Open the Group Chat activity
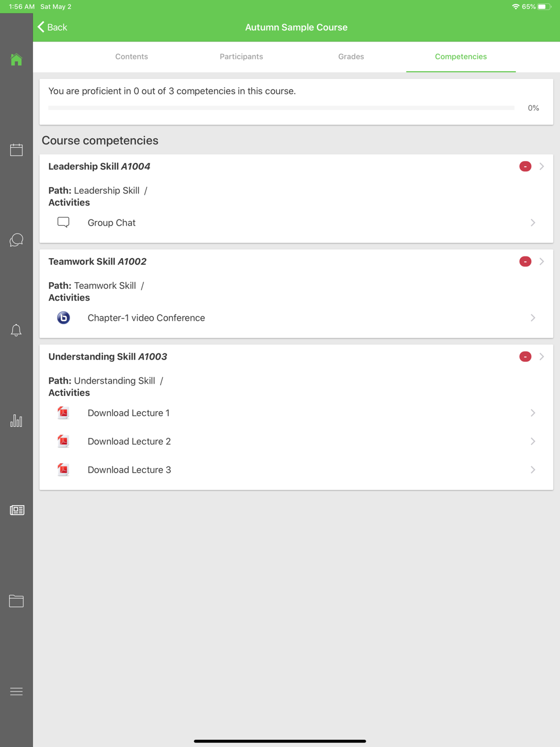560x747 pixels. [112, 223]
